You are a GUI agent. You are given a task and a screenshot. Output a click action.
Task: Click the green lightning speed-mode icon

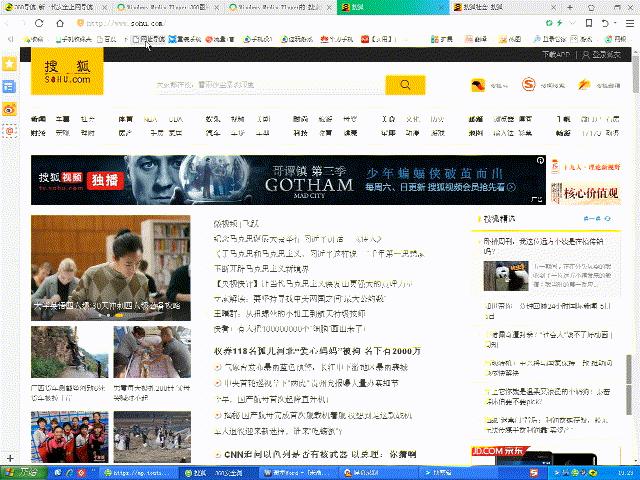pyautogui.click(x=560, y=23)
